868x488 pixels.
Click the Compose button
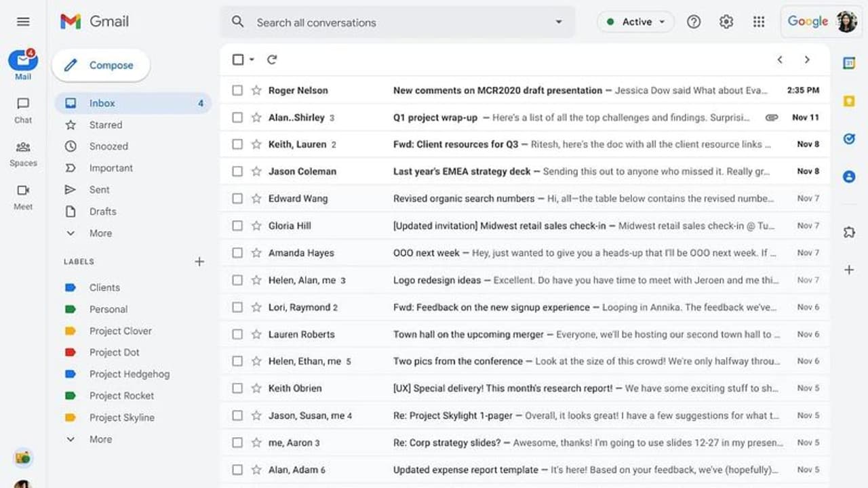click(100, 65)
